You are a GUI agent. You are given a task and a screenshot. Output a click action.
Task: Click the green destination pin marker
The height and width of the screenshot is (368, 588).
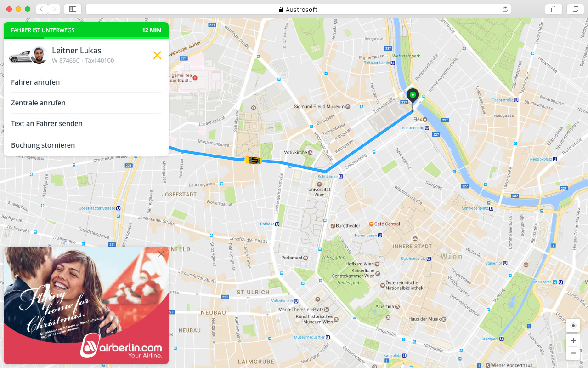click(413, 97)
